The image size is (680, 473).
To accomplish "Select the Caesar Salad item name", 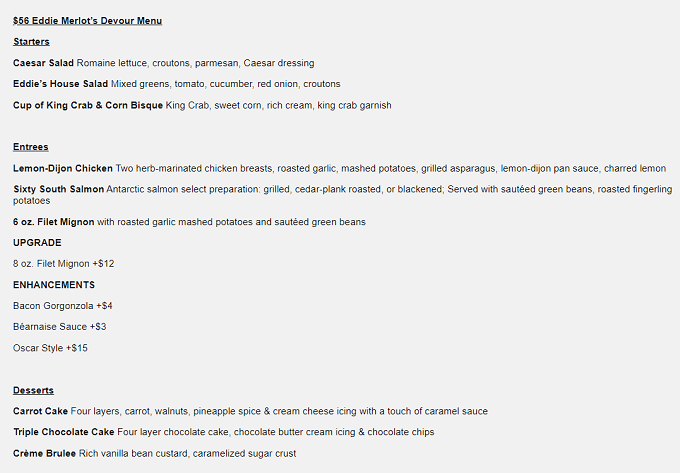I will 43,63.
